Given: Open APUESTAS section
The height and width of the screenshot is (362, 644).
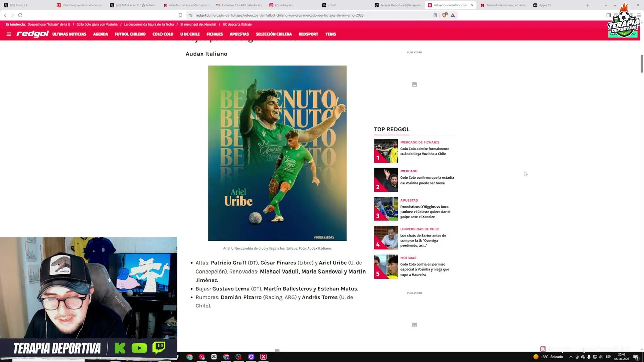Looking at the screenshot, I should (x=239, y=34).
